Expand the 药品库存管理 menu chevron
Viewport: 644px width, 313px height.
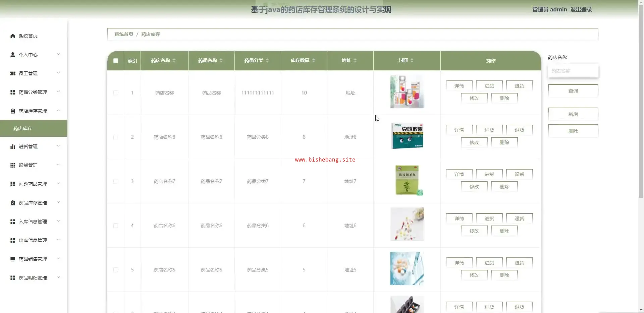pyautogui.click(x=58, y=202)
